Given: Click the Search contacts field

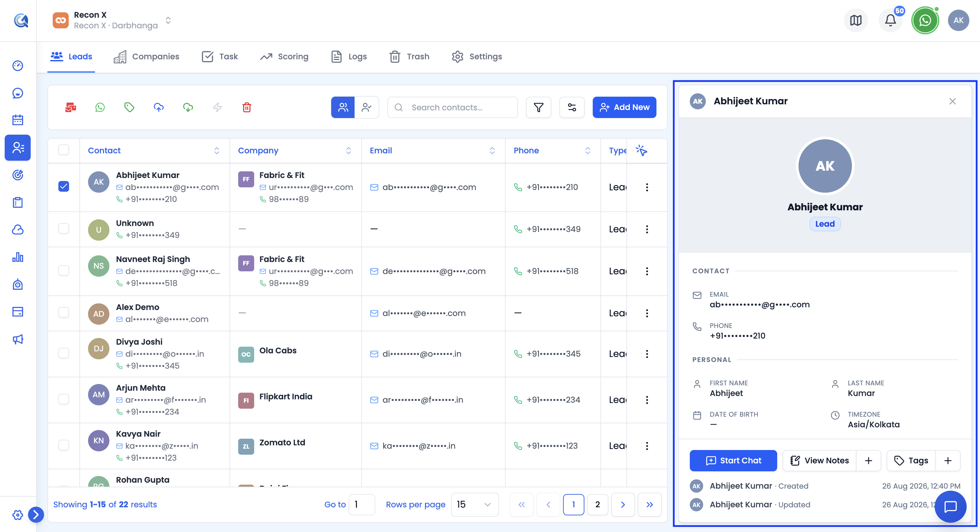Looking at the screenshot, I should tap(452, 108).
